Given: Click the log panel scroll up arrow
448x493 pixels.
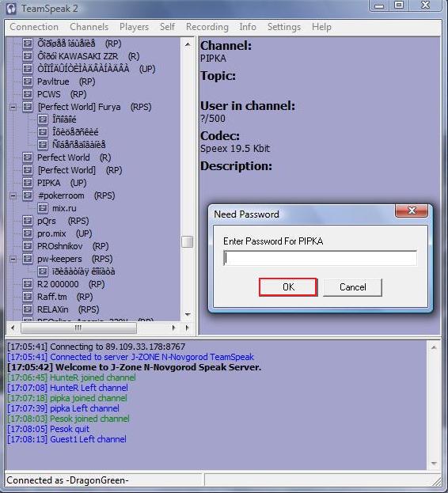Looking at the screenshot, I should (x=434, y=347).
